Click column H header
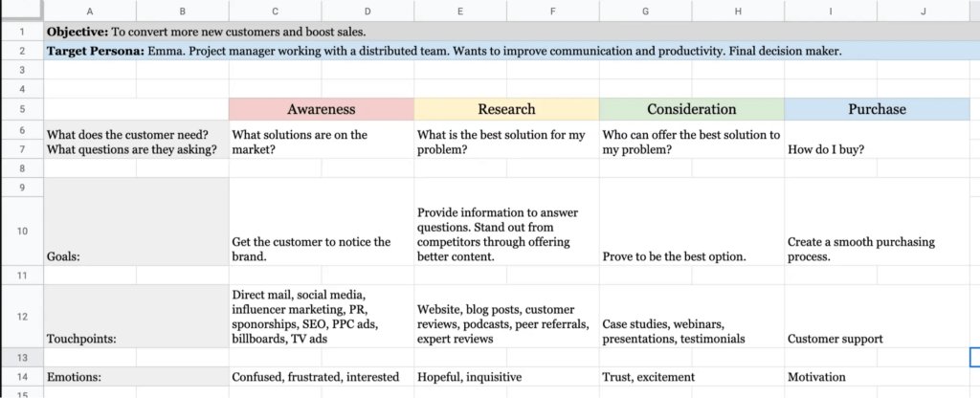This screenshot has width=980, height=398. [x=738, y=11]
